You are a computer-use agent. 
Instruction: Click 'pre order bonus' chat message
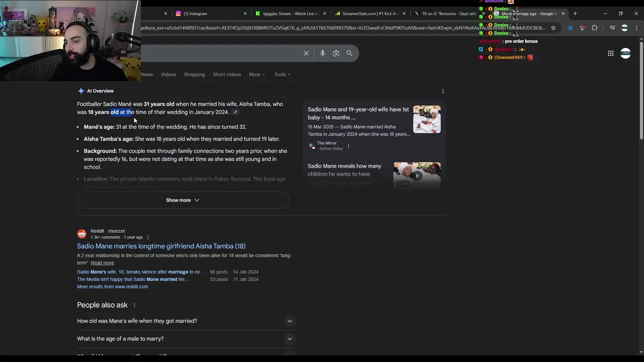521,41
